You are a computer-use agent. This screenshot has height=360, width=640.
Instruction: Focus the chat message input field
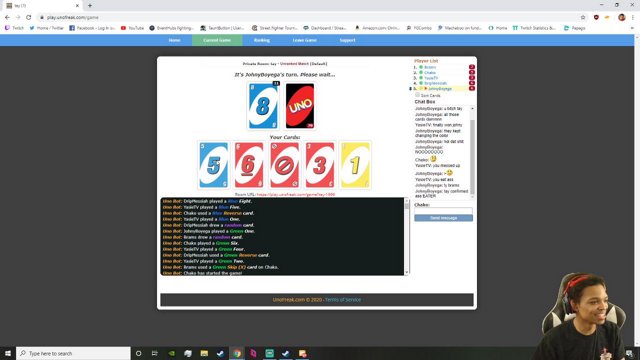[x=443, y=211]
